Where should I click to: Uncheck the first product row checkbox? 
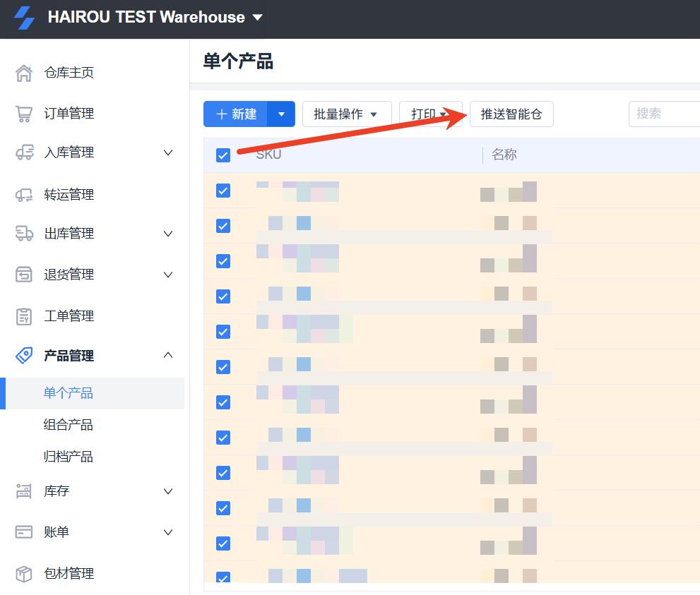click(x=223, y=191)
